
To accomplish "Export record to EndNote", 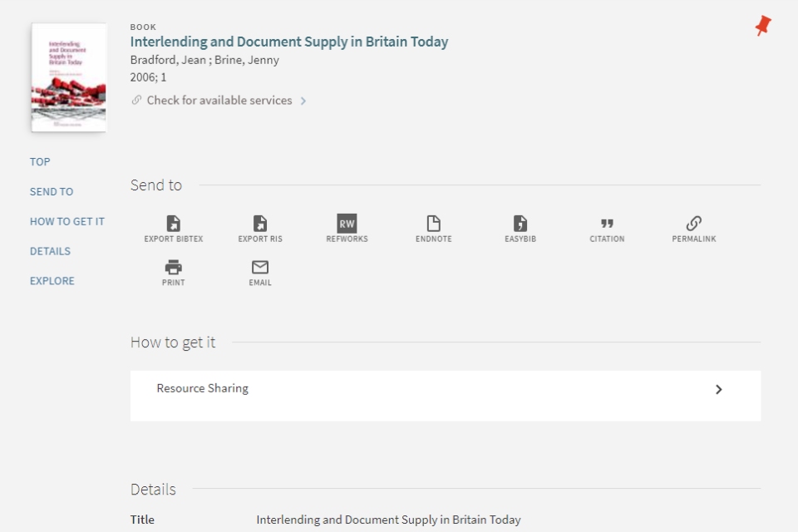I will pos(433,224).
